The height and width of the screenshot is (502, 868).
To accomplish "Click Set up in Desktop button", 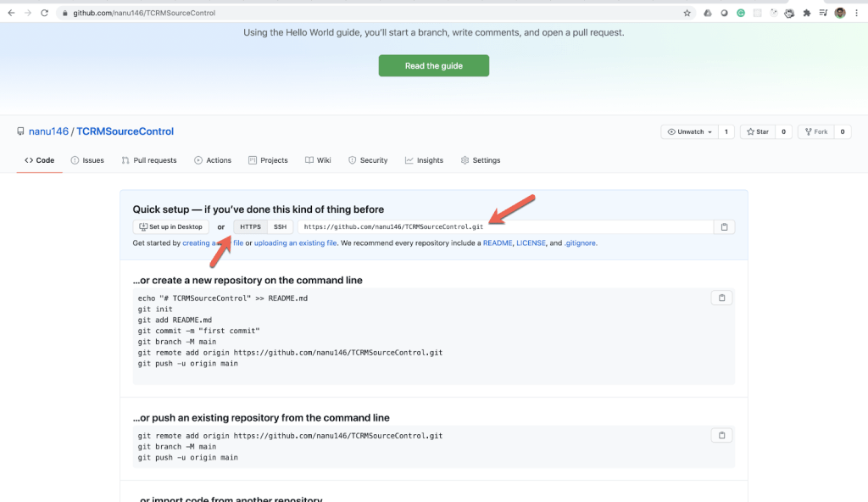I will pyautogui.click(x=171, y=227).
